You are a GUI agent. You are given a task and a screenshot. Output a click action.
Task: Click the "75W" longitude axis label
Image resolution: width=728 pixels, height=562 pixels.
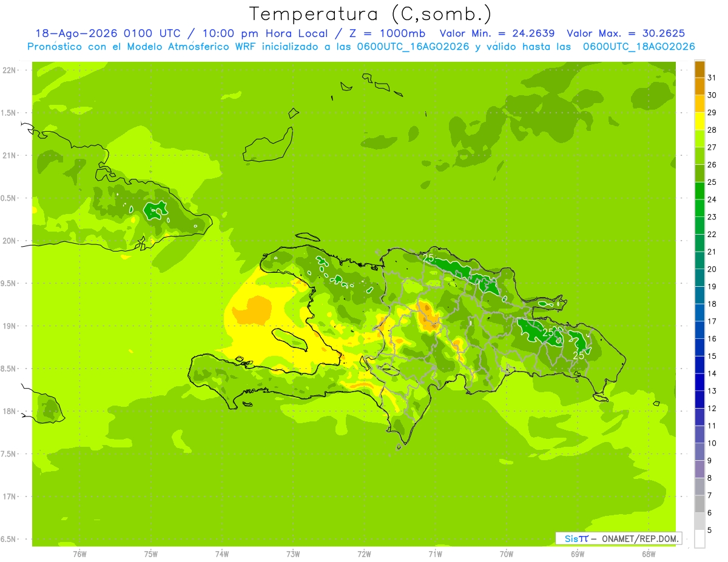(x=151, y=554)
